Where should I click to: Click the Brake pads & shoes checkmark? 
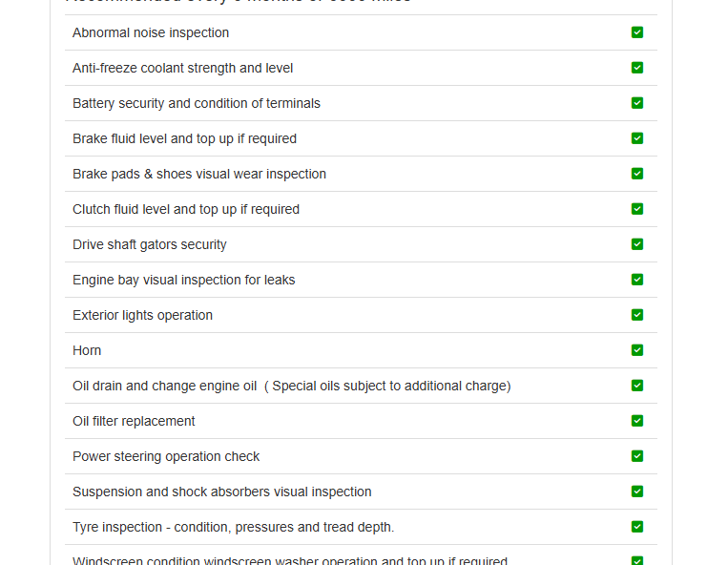(x=637, y=174)
